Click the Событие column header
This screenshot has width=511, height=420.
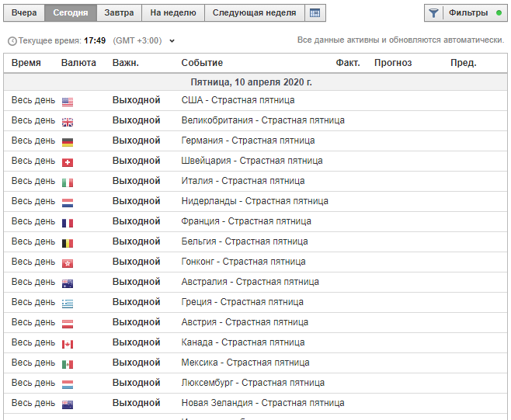click(x=202, y=63)
